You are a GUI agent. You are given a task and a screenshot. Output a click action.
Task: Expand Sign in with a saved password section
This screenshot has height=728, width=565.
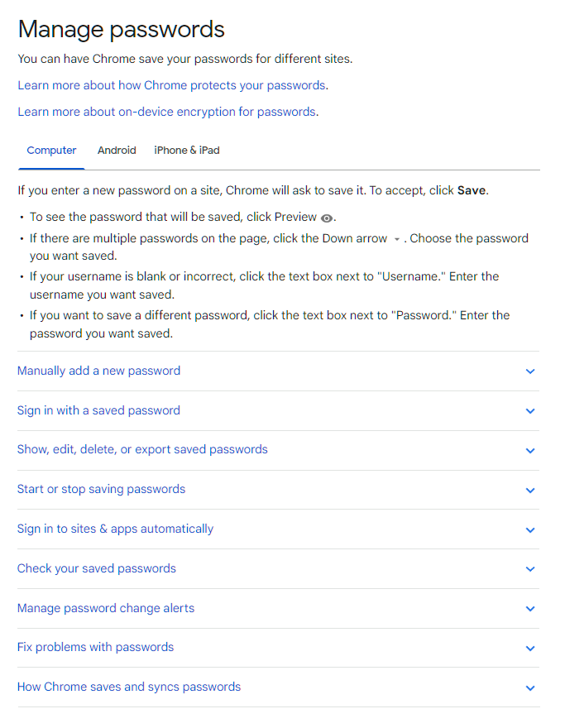[x=98, y=410]
